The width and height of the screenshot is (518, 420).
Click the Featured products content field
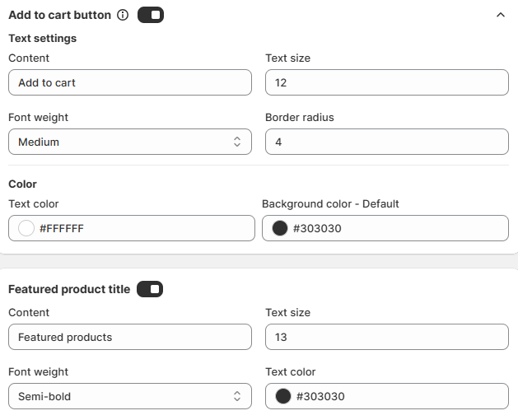[x=130, y=337]
